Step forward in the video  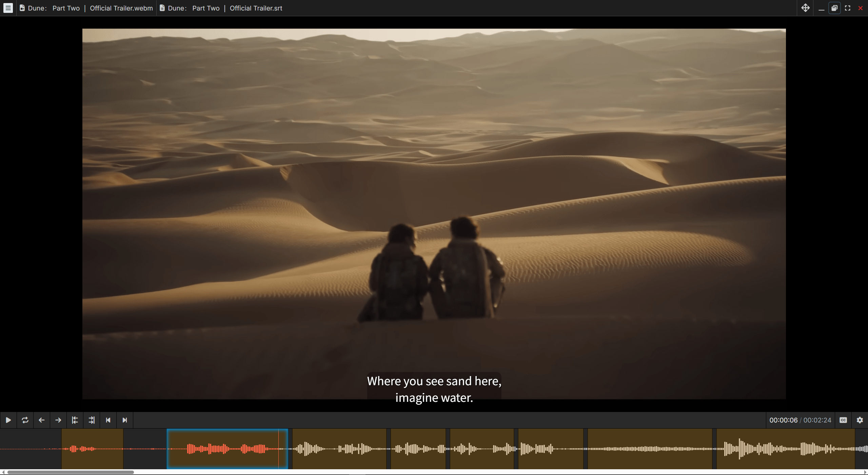point(58,420)
